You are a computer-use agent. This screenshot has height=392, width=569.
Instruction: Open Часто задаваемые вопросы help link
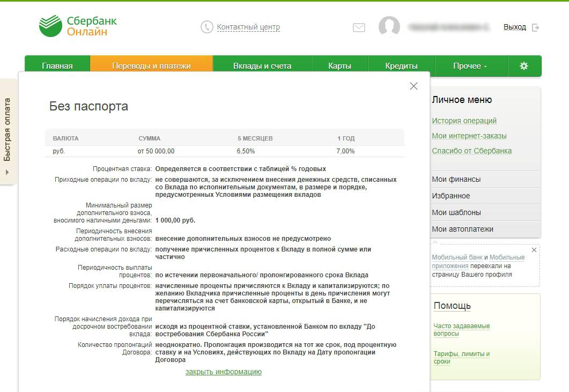(462, 329)
